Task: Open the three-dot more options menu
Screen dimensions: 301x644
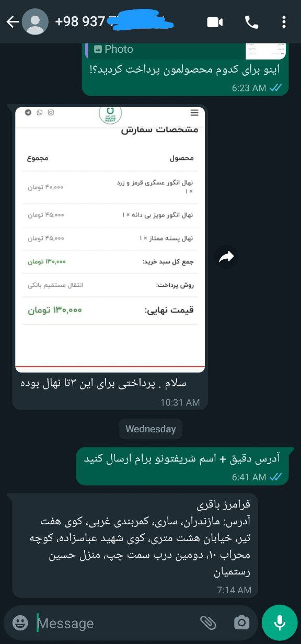Action: coord(284,22)
